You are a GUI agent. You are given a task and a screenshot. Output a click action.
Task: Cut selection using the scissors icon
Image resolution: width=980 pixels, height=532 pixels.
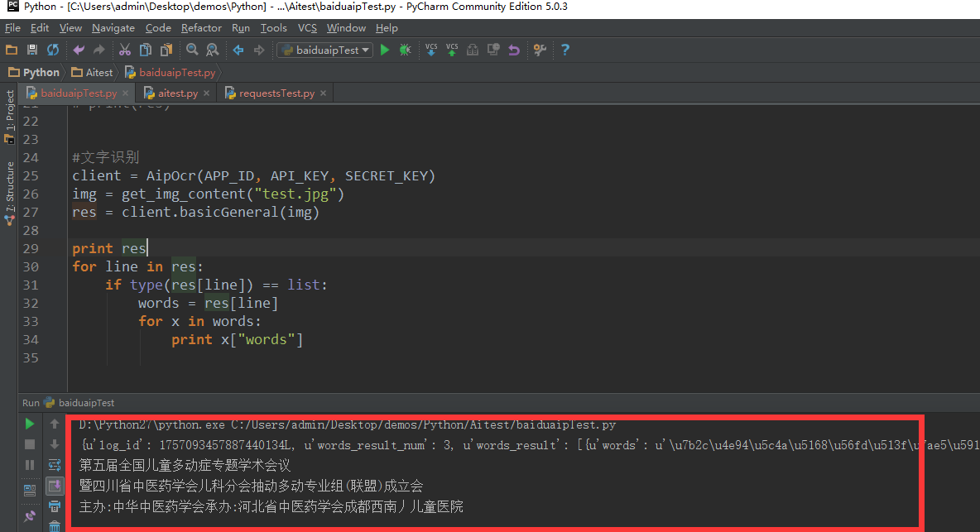click(x=125, y=50)
